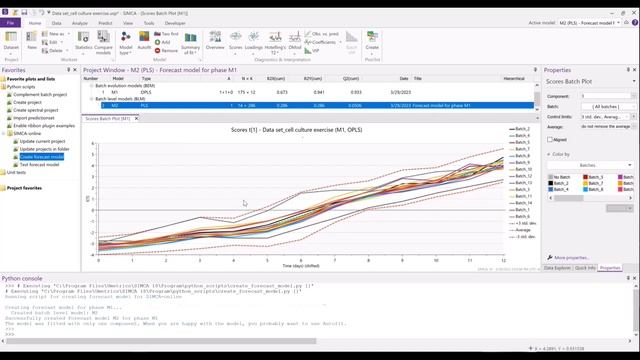Select Test forecast model script

[39, 164]
